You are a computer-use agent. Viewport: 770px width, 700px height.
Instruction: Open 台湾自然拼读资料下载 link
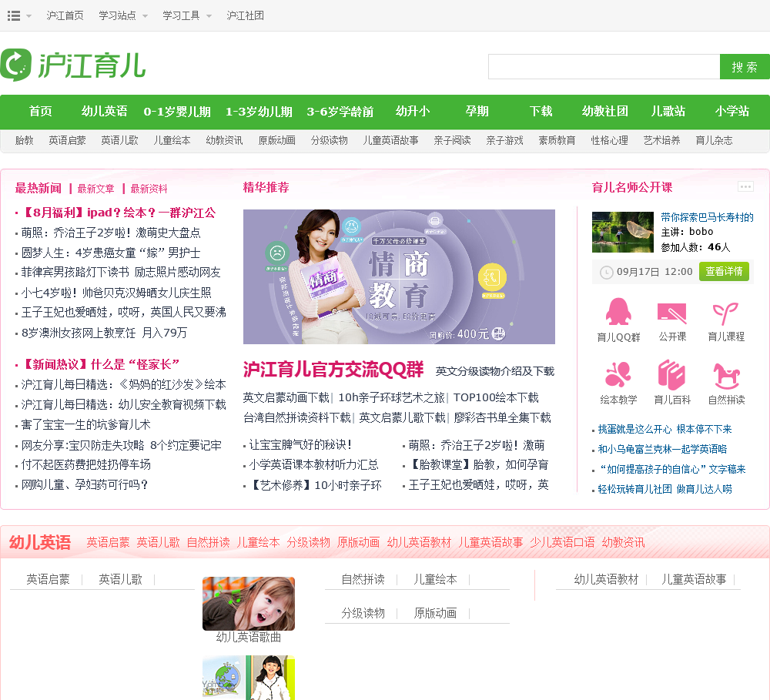pos(296,417)
